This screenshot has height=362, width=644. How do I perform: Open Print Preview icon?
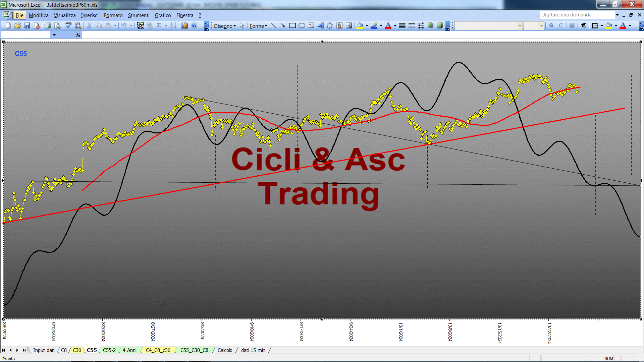tap(57, 25)
